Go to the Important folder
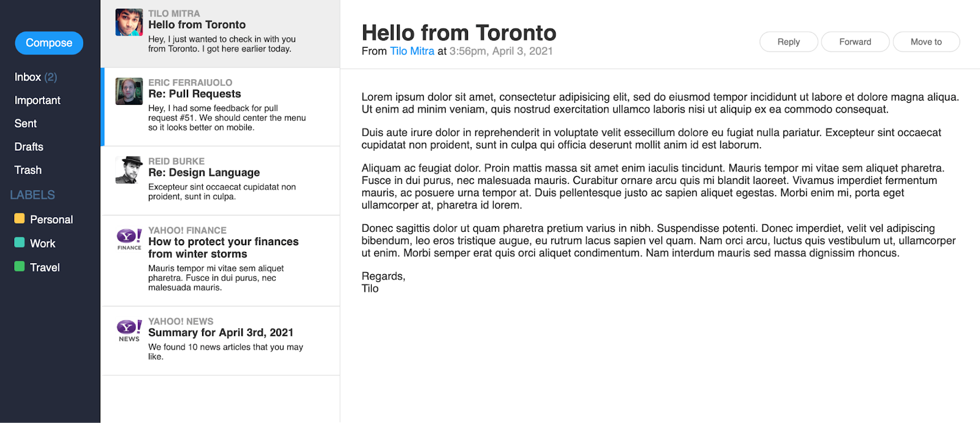The image size is (980, 423). 37,101
